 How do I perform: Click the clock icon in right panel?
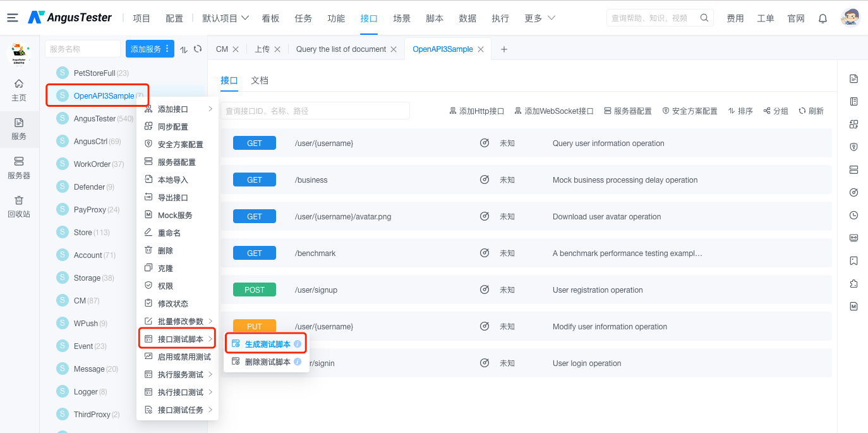point(853,215)
